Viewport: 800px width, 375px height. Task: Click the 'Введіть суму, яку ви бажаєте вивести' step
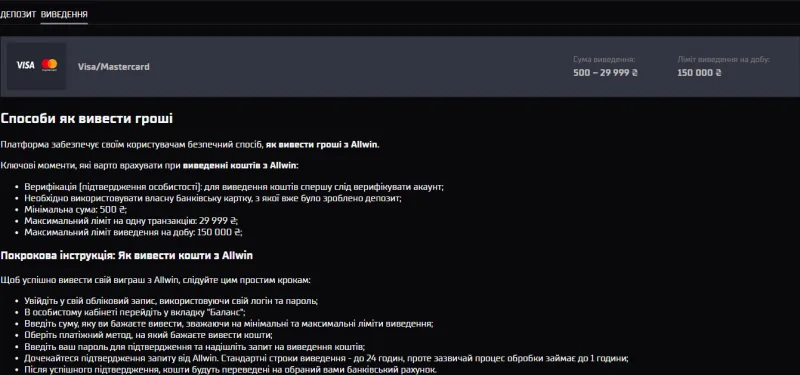229,323
